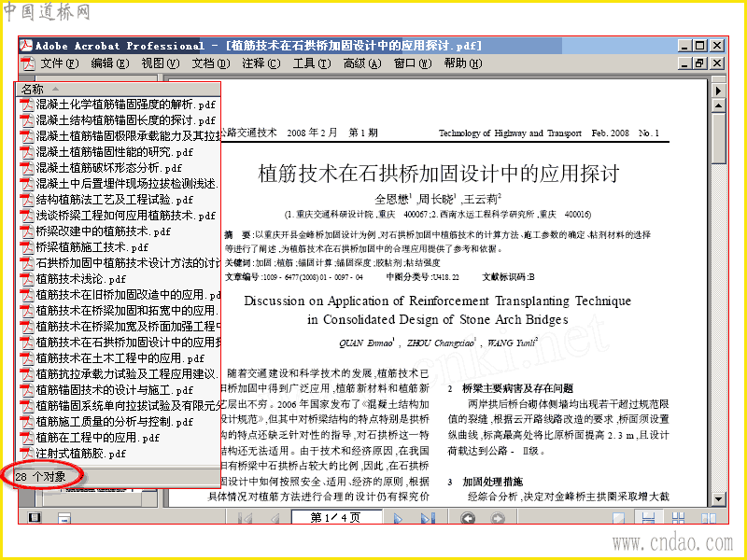This screenshot has height=560, width=747.
Task: Switch to continuous facing layout
Action: 678,518
